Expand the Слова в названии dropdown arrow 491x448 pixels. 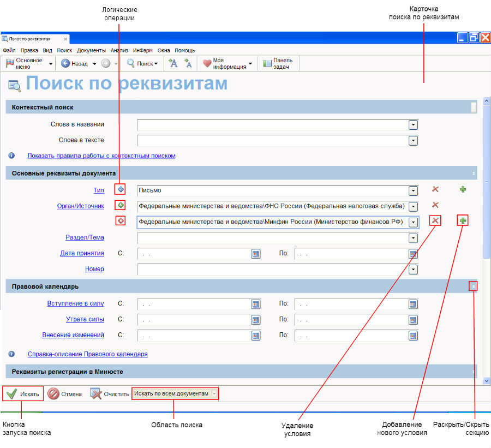413,125
